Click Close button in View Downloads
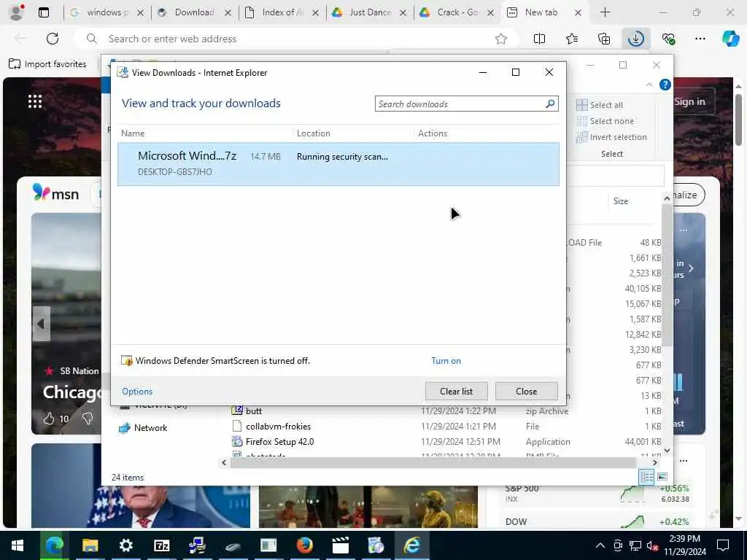 526,391
